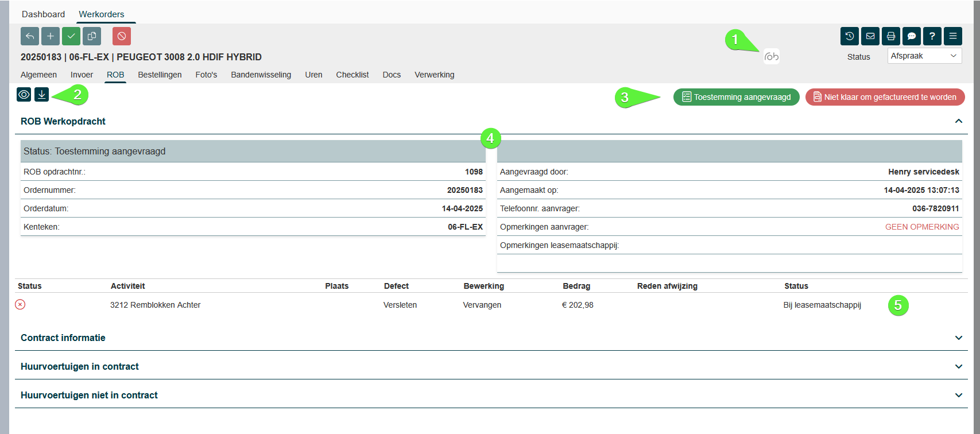980x434 pixels.
Task: Click the eye view icon
Action: click(x=24, y=95)
